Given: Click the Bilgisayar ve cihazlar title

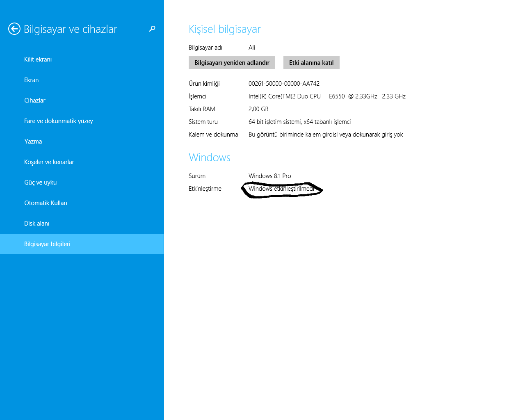Looking at the screenshot, I should pyautogui.click(x=71, y=29).
